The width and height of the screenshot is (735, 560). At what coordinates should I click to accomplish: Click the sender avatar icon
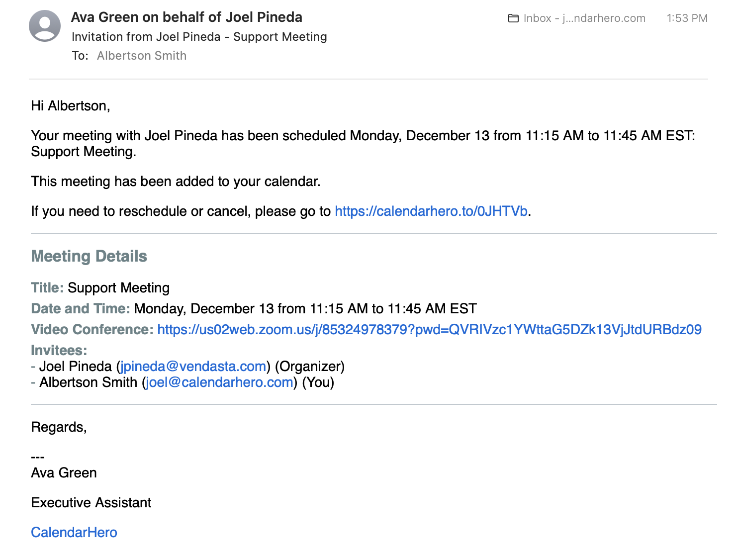tap(45, 26)
